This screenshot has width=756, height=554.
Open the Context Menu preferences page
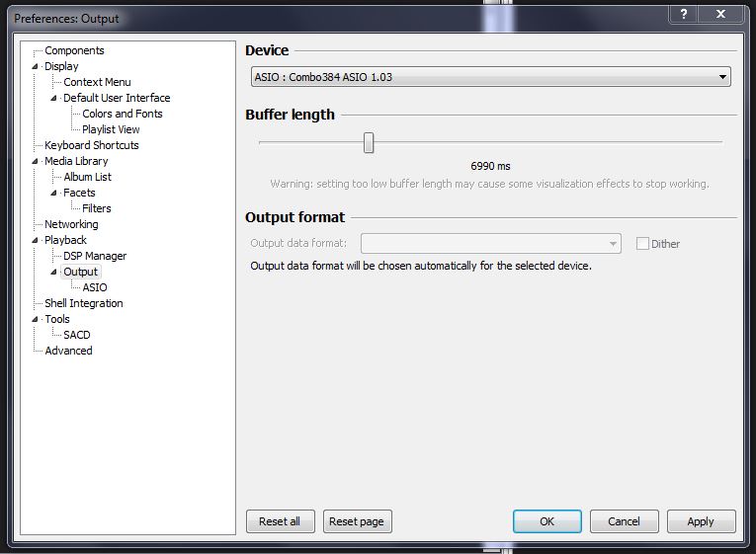pos(97,82)
